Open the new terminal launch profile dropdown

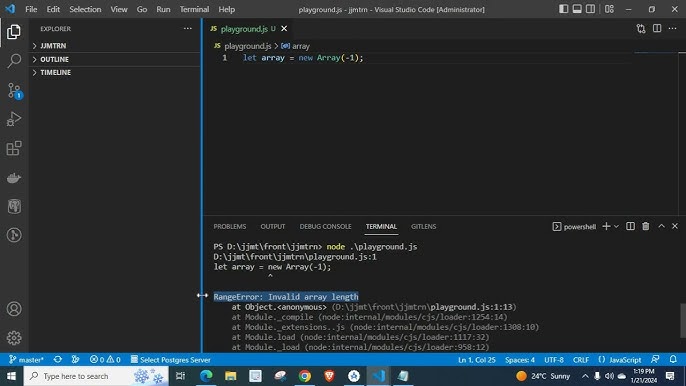click(616, 226)
